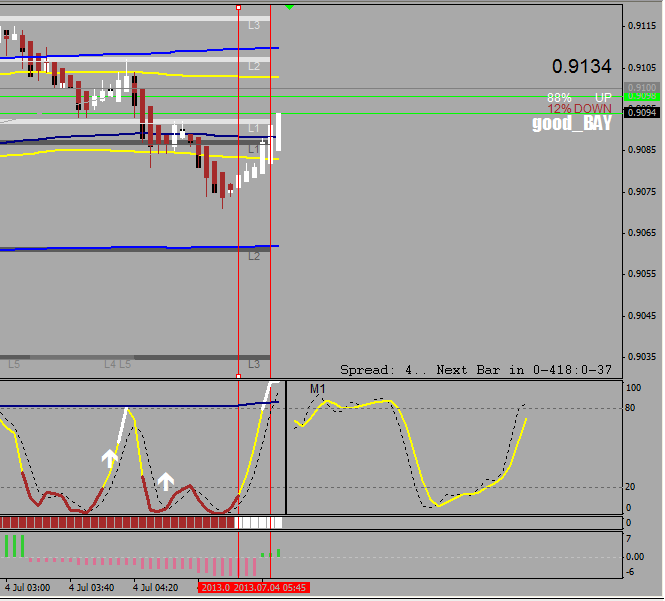Viewport: 665px width, 601px height.
Task: Click the green 0.9098 price tag
Action: [642, 97]
